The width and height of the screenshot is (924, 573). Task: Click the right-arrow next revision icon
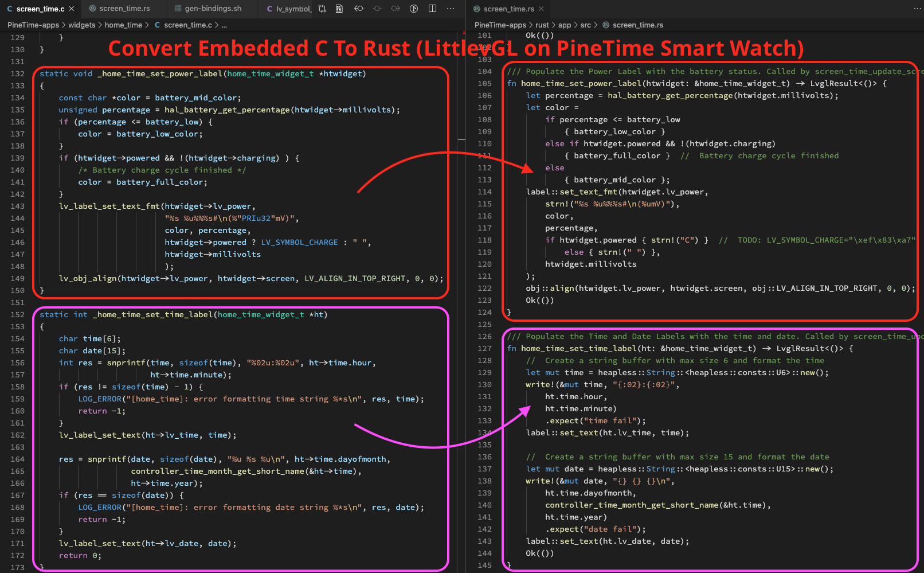coord(396,9)
